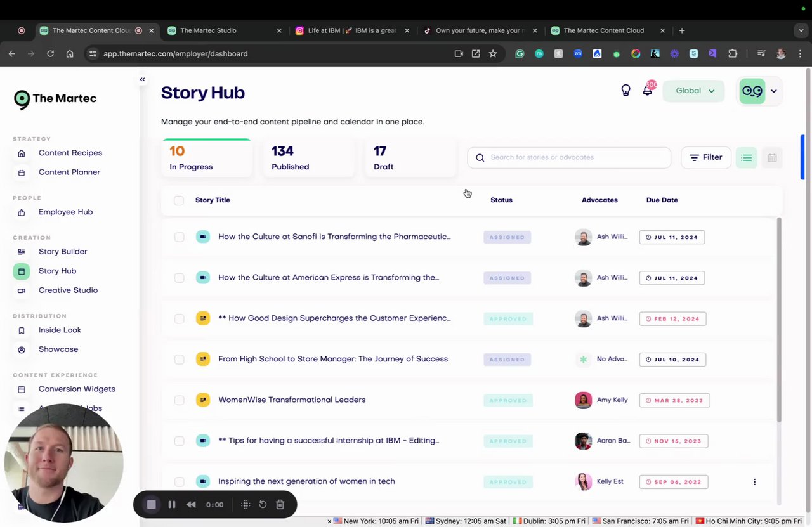Check the Sanofi culture story checkbox
The image size is (812, 527).
click(x=179, y=237)
